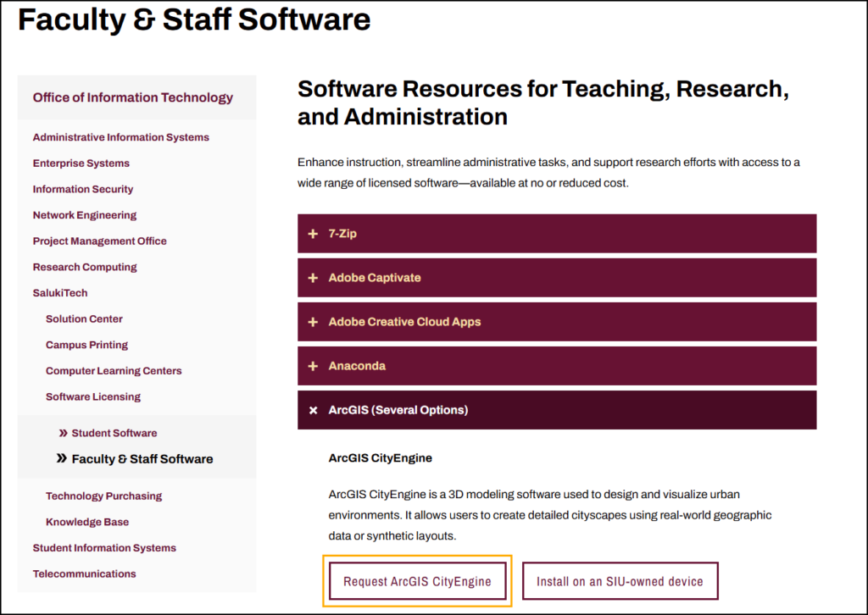The width and height of the screenshot is (868, 615).
Task: Expand the Adobe Creative Cloud Apps panel
Action: pyautogui.click(x=556, y=322)
